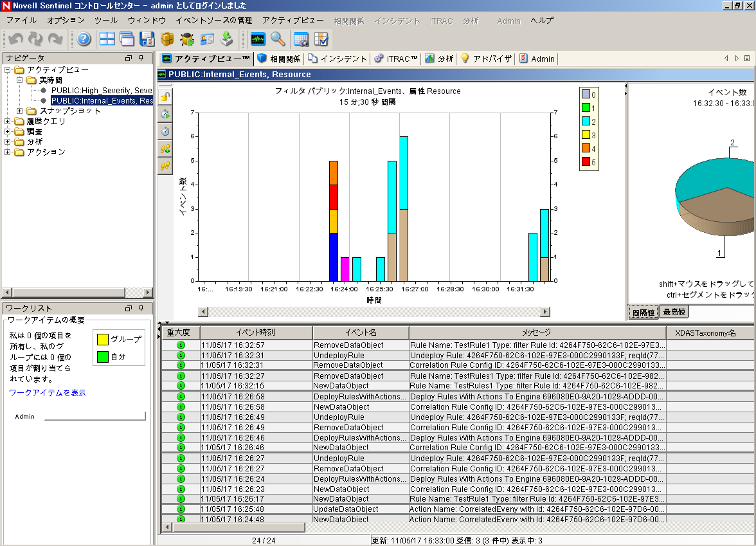The height and width of the screenshot is (546, 756).
Task: Click the blue Help question mark icon
Action: click(84, 39)
